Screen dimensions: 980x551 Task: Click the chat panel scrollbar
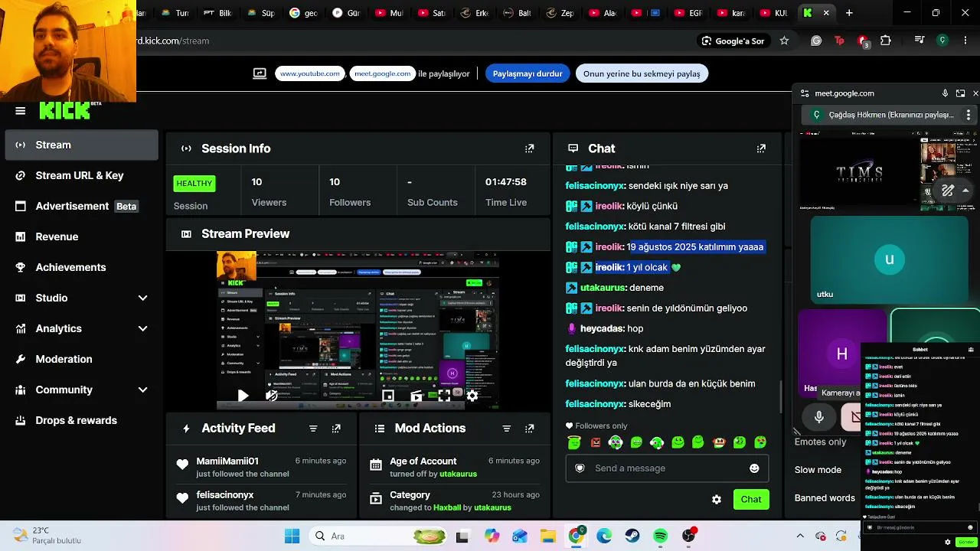[781, 396]
